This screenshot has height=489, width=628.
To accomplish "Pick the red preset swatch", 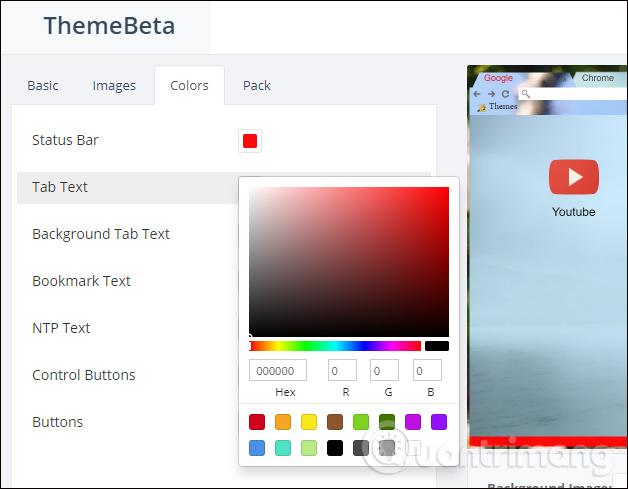I will pyautogui.click(x=257, y=422).
